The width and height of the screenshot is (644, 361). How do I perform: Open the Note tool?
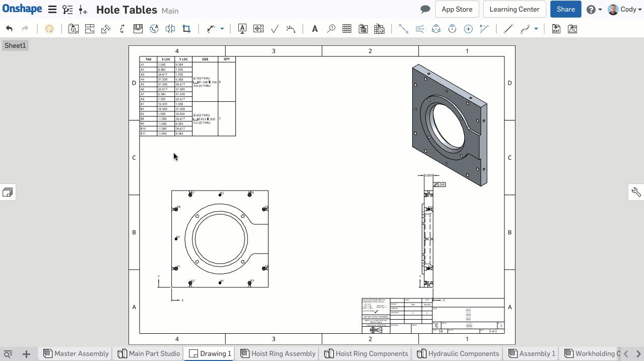pos(242,29)
